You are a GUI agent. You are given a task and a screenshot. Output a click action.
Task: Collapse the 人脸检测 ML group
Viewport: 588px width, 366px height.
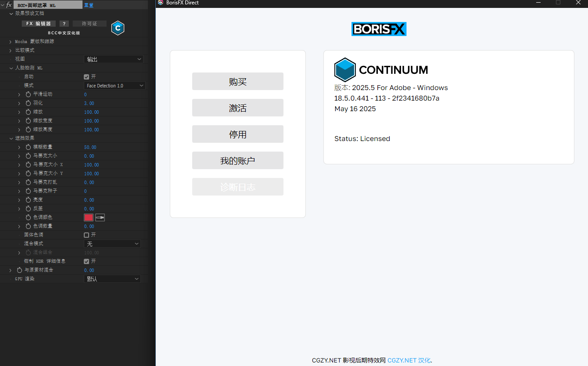(x=11, y=68)
